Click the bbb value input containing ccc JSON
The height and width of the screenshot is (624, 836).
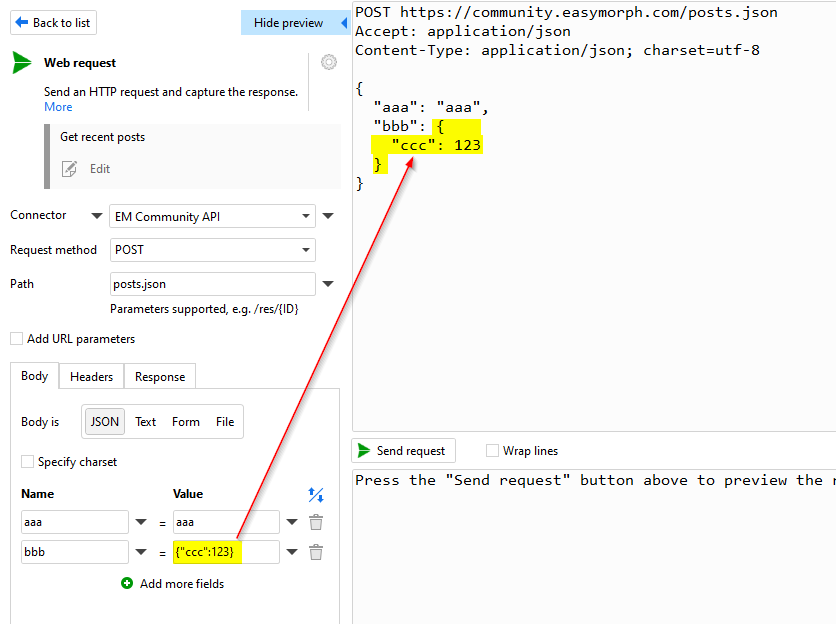[225, 551]
